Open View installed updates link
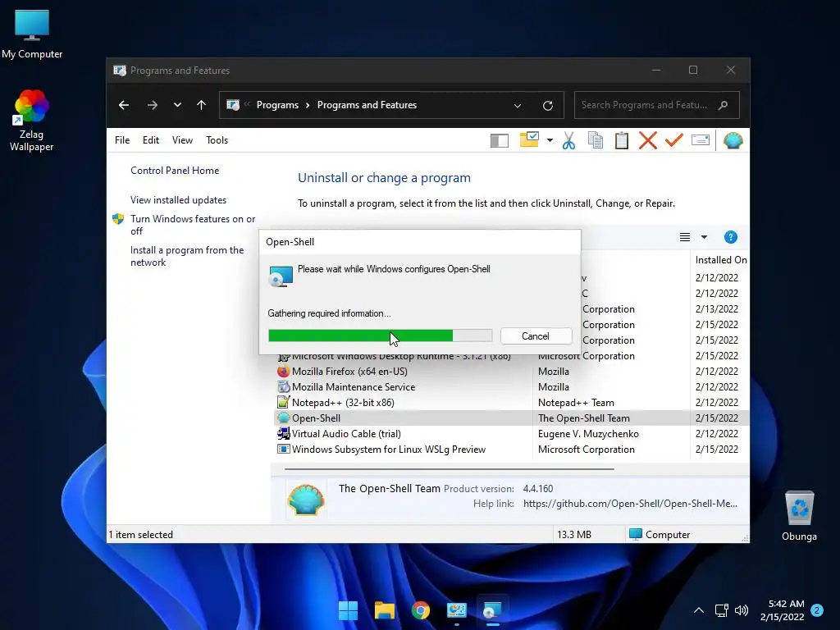This screenshot has height=630, width=840. (x=178, y=200)
